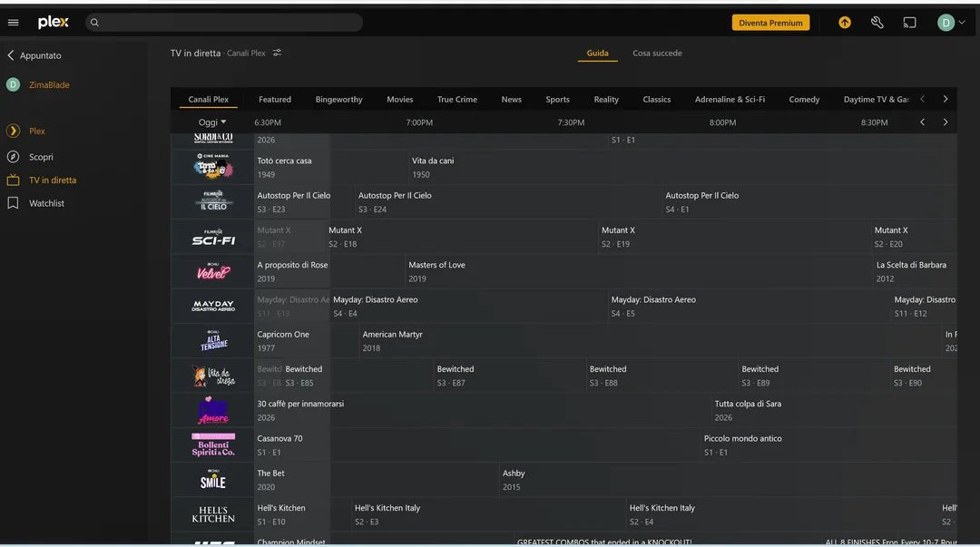
Task: Focus the search input field
Action: click(224, 23)
